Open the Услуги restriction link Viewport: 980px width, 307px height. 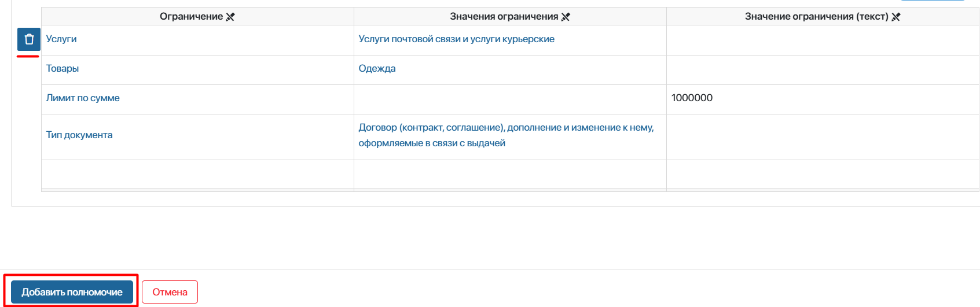pos(61,39)
